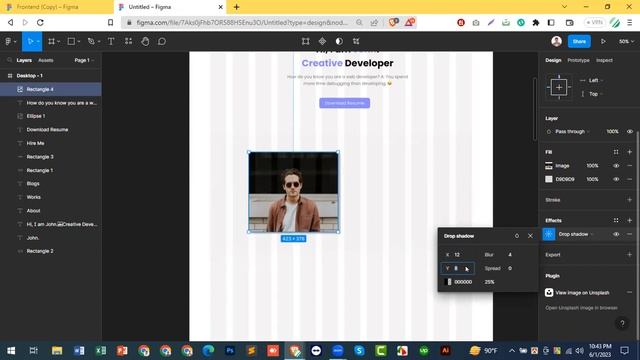Open the Pass through blend mode dropdown
This screenshot has height=360, width=640.
tap(572, 131)
